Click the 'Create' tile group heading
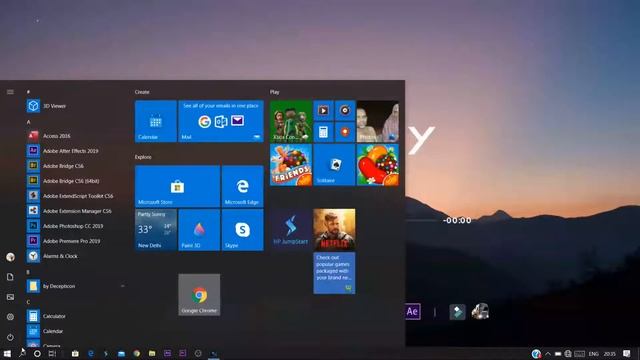Image resolution: width=640 pixels, height=360 pixels. 142,92
